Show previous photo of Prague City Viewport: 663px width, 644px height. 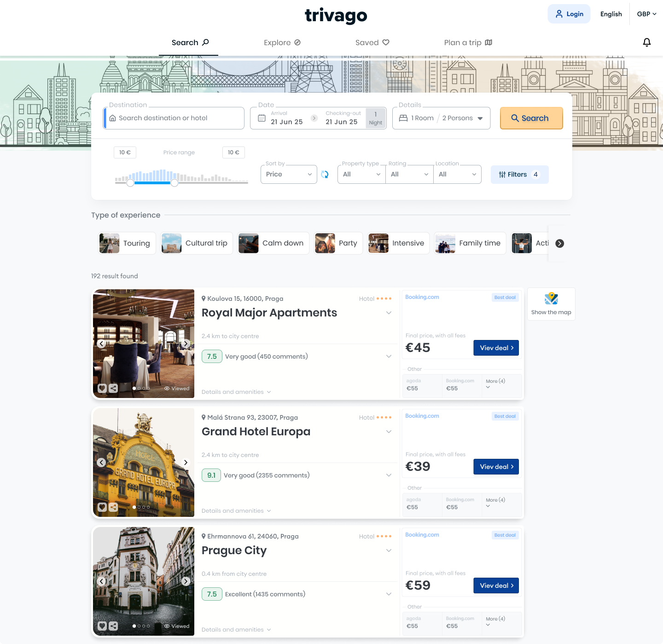point(102,581)
